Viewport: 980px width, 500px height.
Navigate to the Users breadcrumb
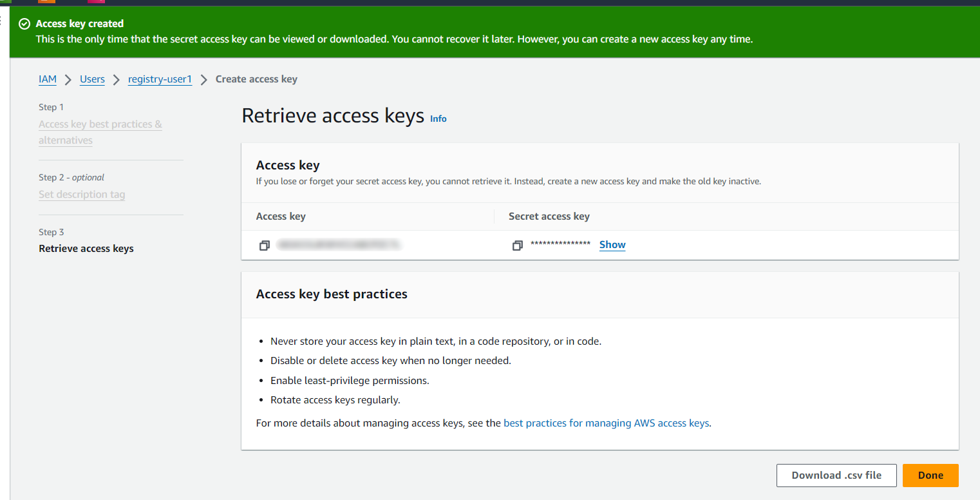pyautogui.click(x=92, y=79)
